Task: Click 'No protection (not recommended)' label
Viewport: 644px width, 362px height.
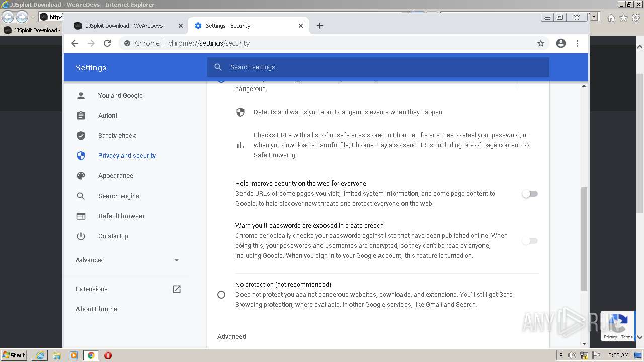Action: point(283,285)
